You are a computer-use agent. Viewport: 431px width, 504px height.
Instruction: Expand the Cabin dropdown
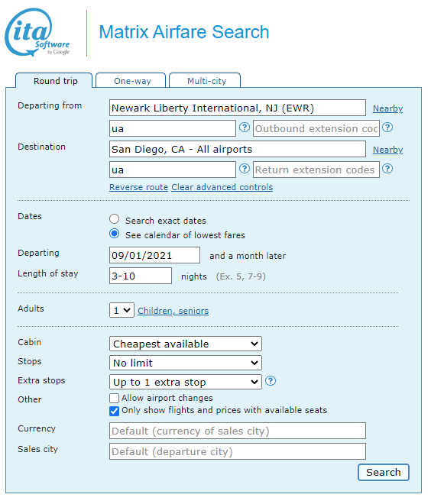(x=186, y=344)
